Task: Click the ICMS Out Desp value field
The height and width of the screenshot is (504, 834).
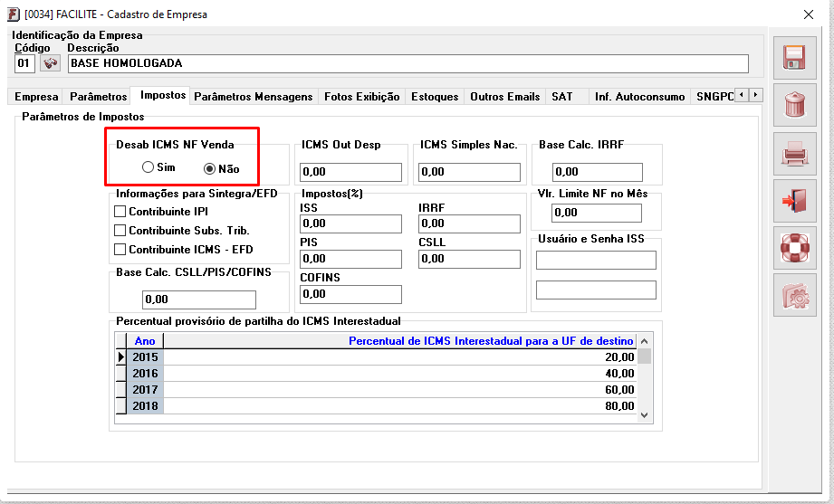Action: click(x=350, y=172)
